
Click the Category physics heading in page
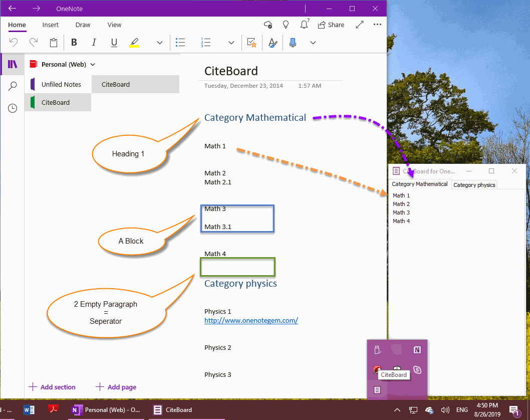tap(240, 283)
